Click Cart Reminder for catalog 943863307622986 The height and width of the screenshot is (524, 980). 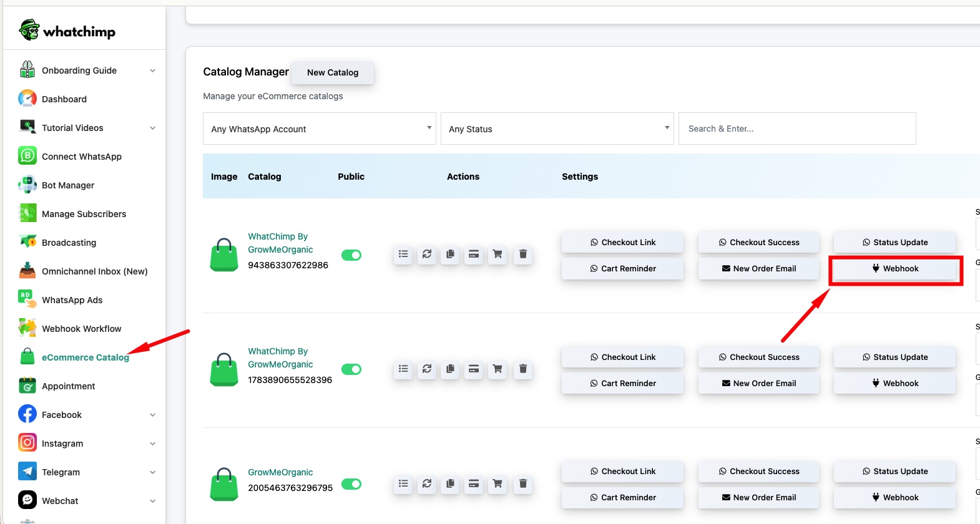[x=623, y=268]
